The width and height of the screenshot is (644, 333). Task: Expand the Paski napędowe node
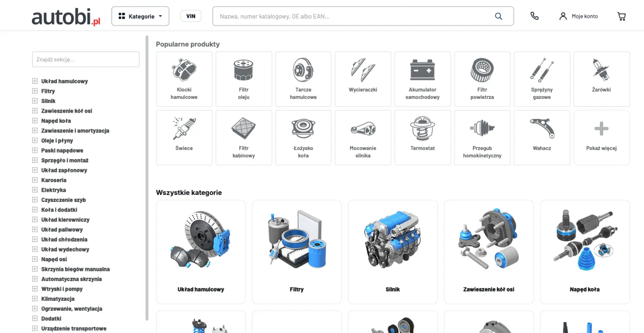coord(35,150)
